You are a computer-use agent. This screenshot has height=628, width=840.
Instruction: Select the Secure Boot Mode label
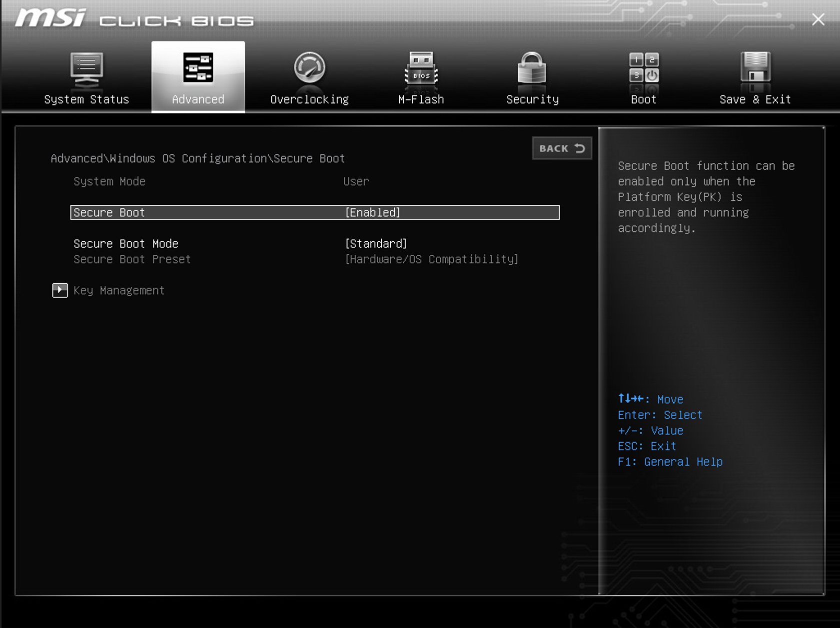coord(126,243)
